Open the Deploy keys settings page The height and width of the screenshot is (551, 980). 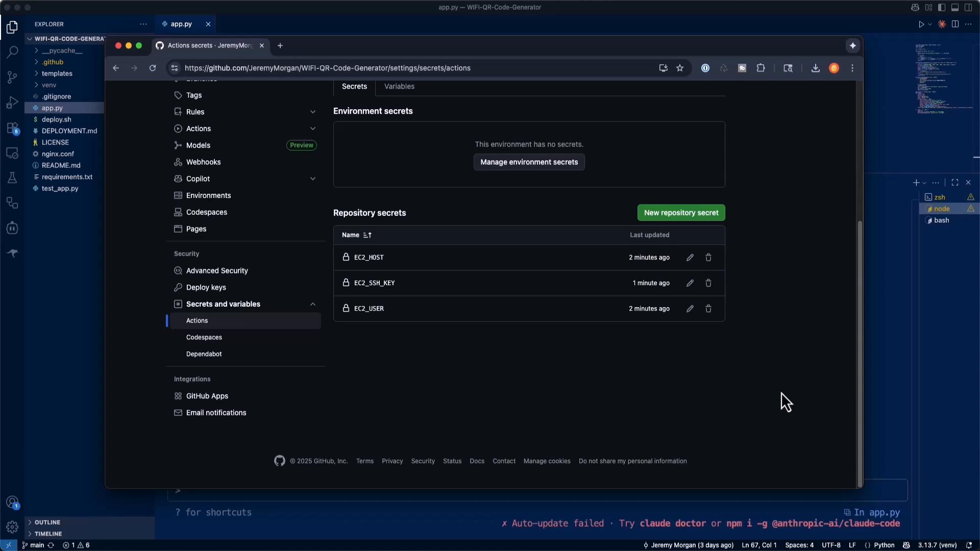pos(206,287)
